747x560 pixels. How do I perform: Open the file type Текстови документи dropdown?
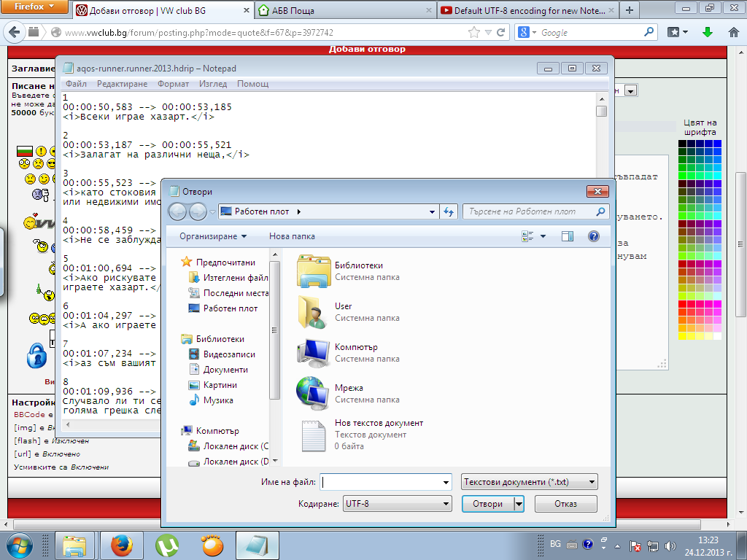click(x=530, y=482)
